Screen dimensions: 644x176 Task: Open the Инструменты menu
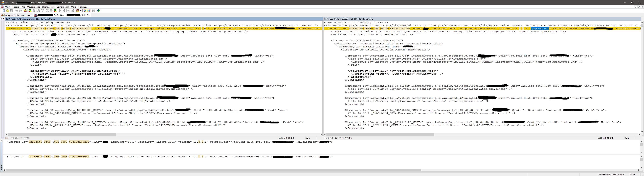49,7
